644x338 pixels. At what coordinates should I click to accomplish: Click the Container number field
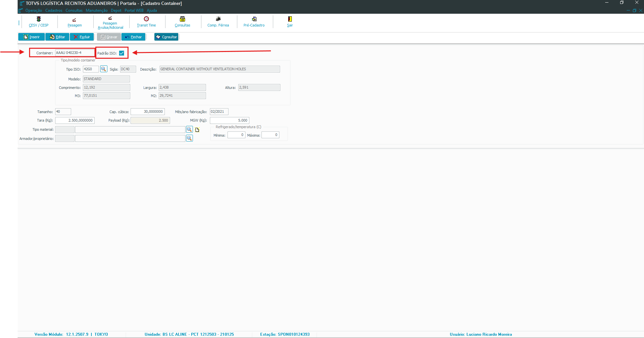point(75,53)
